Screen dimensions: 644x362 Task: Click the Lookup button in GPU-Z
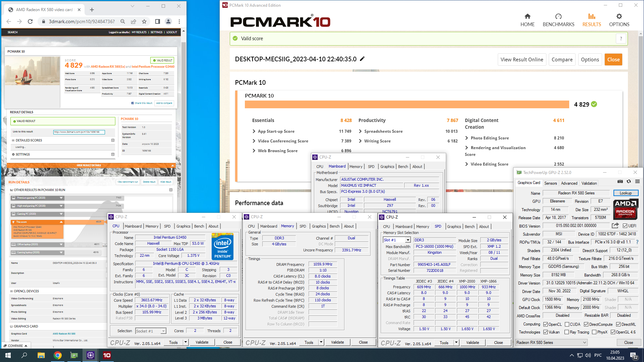[x=626, y=193]
